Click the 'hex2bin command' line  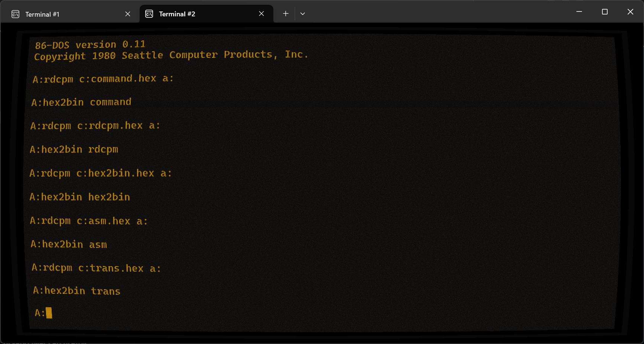click(x=81, y=102)
